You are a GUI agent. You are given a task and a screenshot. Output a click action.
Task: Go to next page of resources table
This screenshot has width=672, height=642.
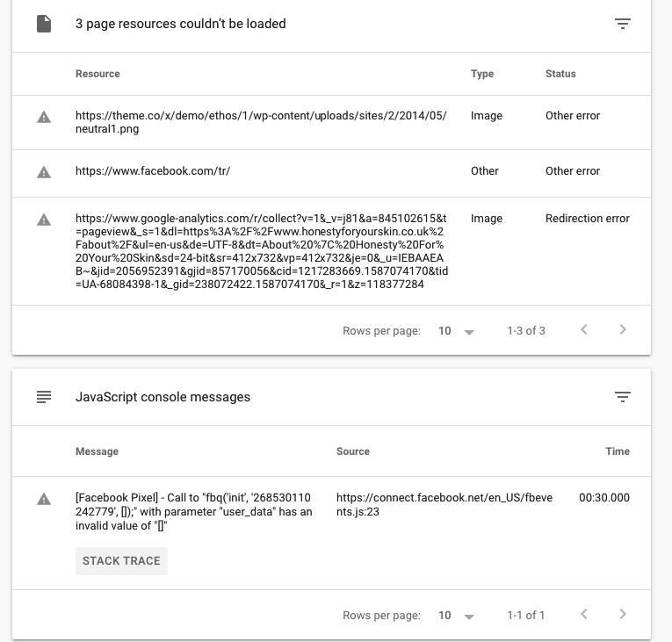[623, 329]
